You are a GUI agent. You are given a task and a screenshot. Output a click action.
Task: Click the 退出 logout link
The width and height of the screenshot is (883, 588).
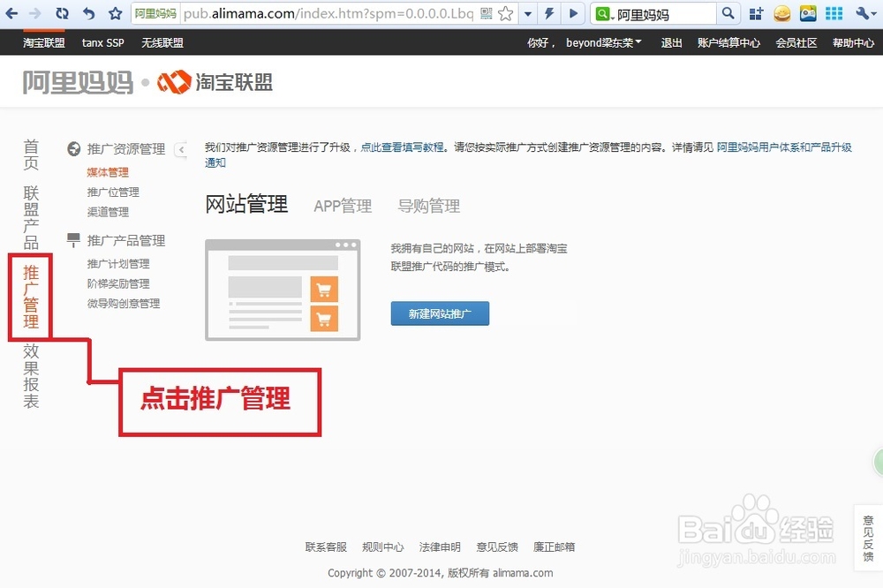pyautogui.click(x=671, y=42)
